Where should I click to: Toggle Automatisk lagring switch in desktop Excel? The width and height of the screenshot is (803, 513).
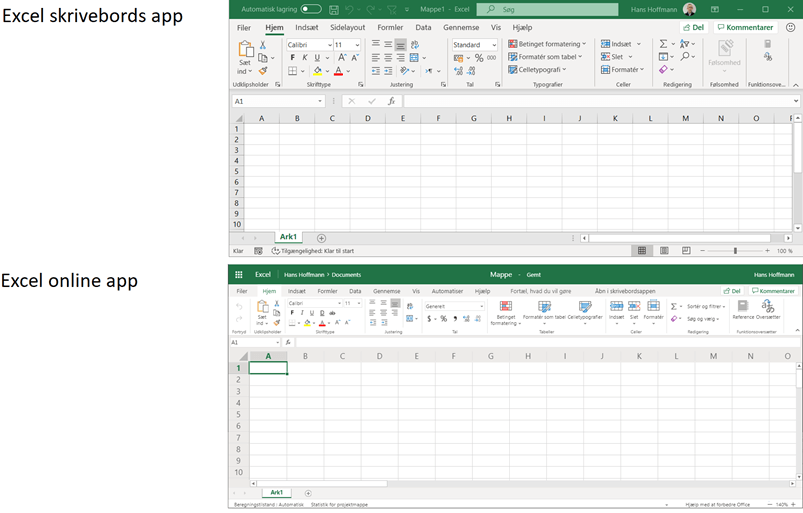[x=311, y=9]
